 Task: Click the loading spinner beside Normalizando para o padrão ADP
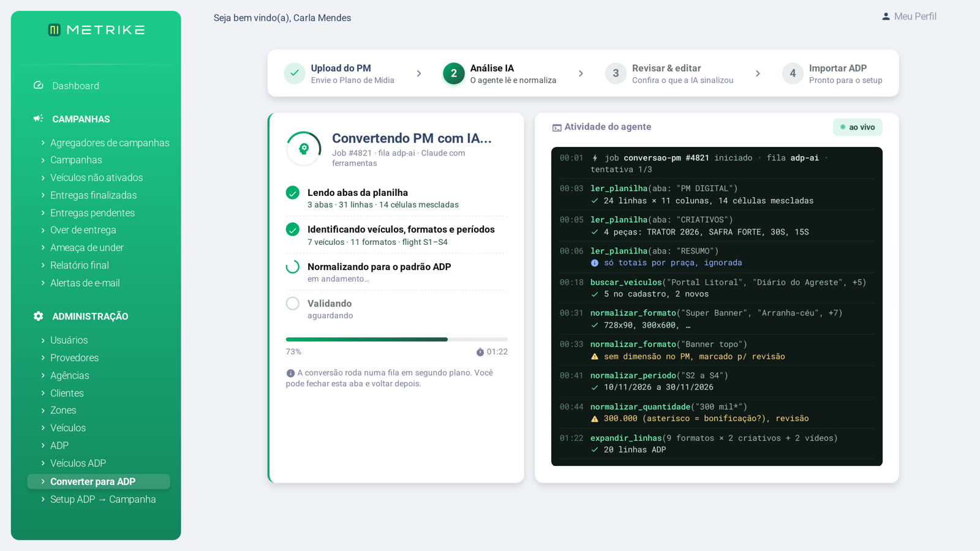tap(293, 267)
